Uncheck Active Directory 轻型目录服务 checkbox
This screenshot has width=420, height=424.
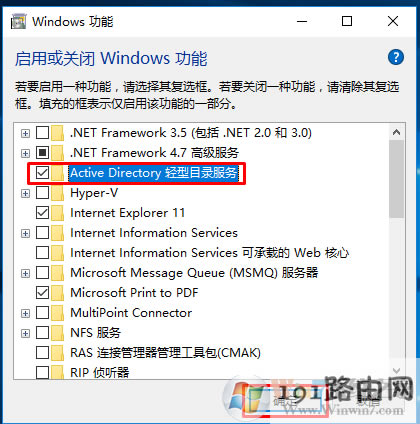pyautogui.click(x=42, y=173)
